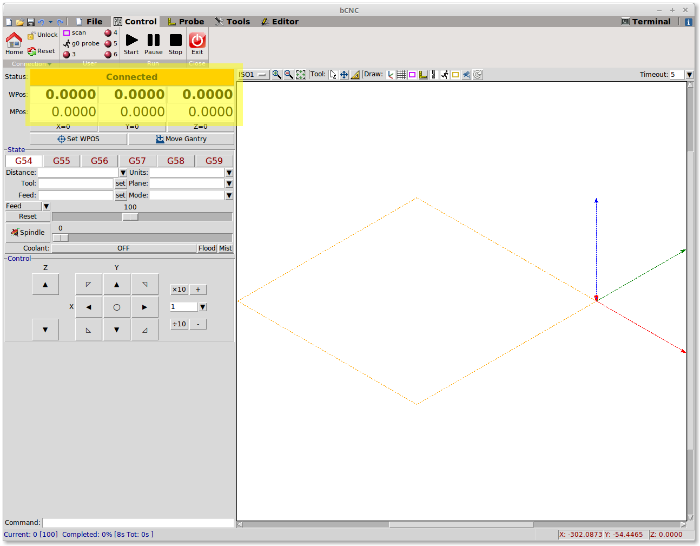Run the scan user macro
Viewport: 700px width, 546px height.
75,33
